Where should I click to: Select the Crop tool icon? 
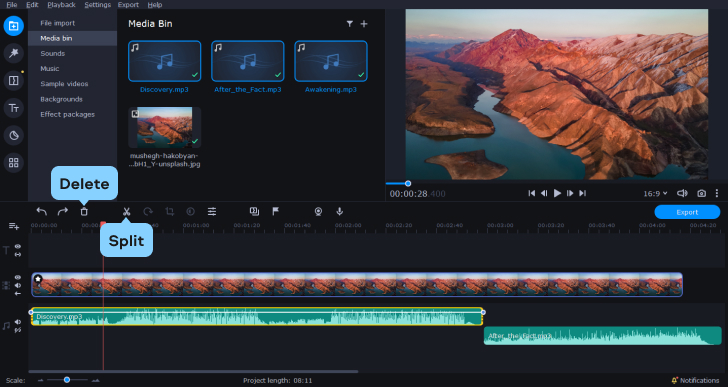pos(169,212)
